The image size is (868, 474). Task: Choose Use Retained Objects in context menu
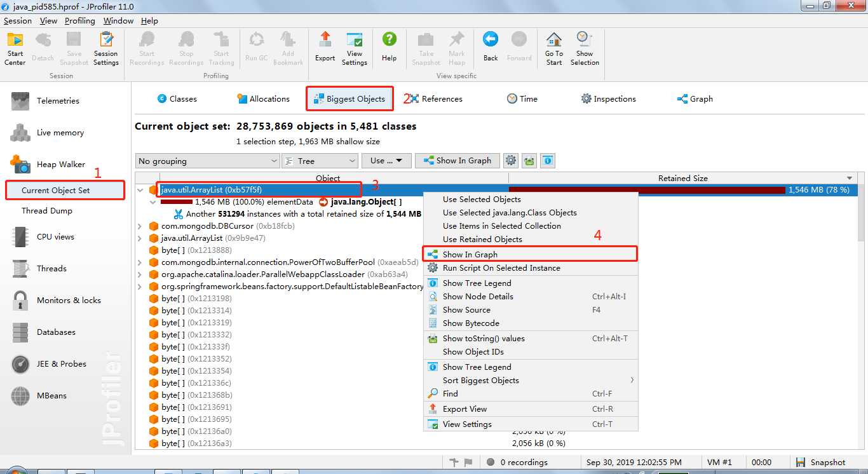[x=531, y=239]
